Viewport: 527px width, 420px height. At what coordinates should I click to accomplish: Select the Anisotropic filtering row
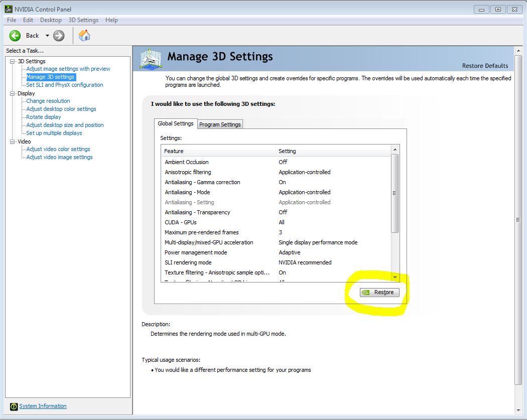[276, 173]
